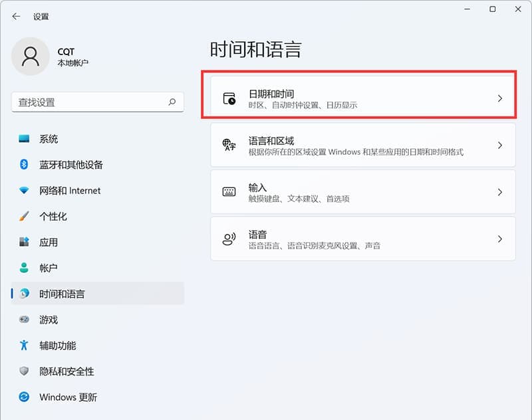Click the Personalization paintbrush icon
The image size is (532, 420).
click(25, 217)
